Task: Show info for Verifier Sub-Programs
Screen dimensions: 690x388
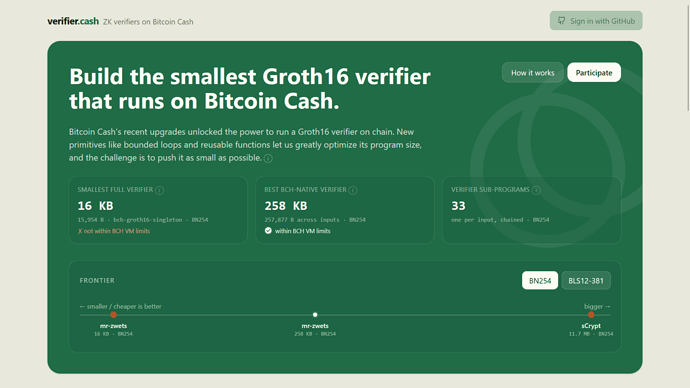Action: pyautogui.click(x=536, y=190)
